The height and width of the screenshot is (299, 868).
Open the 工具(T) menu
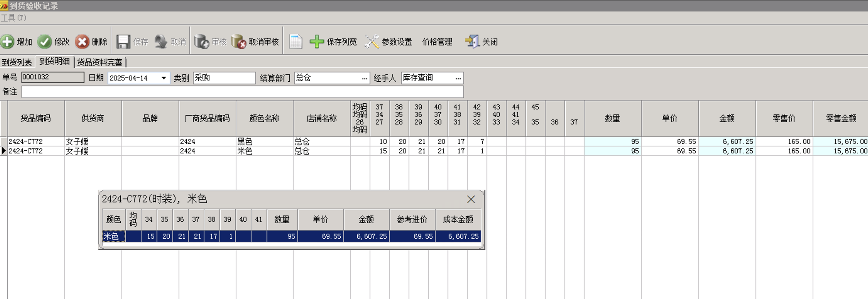(14, 18)
